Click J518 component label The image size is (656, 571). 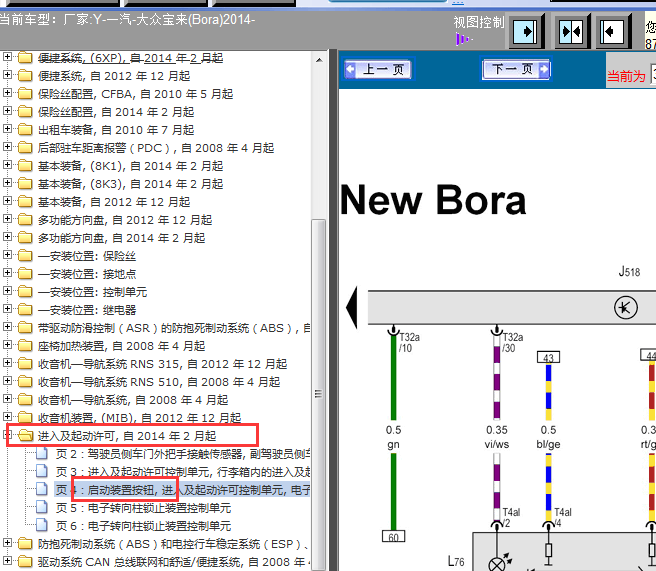(629, 271)
